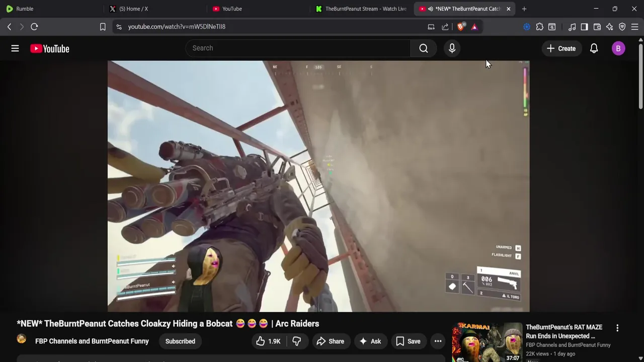Image resolution: width=644 pixels, height=362 pixels.
Task: Bookmark this page with the bookmark icon
Action: pos(103,27)
